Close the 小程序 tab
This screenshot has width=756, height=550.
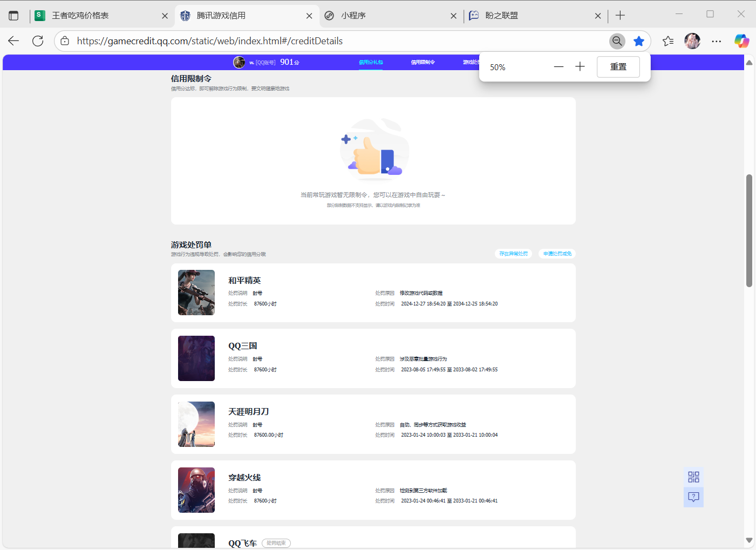[453, 16]
